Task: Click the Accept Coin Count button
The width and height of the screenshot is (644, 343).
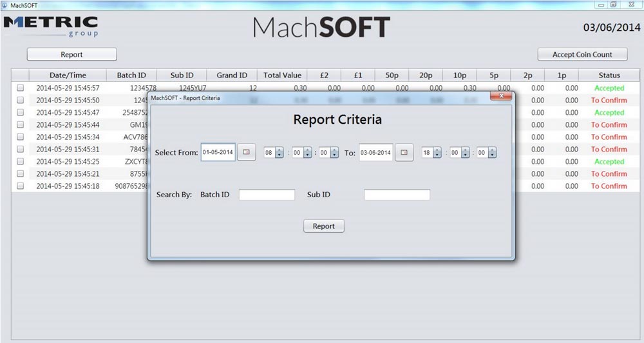Action: 582,54
